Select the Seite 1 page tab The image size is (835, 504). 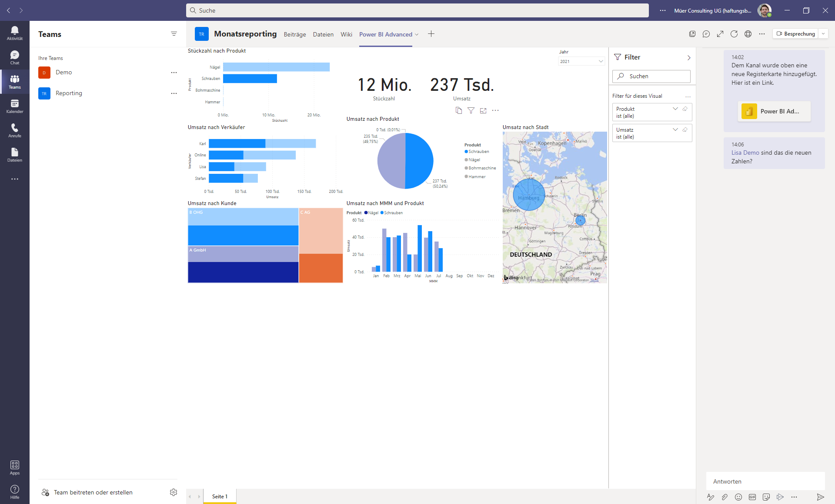(220, 496)
